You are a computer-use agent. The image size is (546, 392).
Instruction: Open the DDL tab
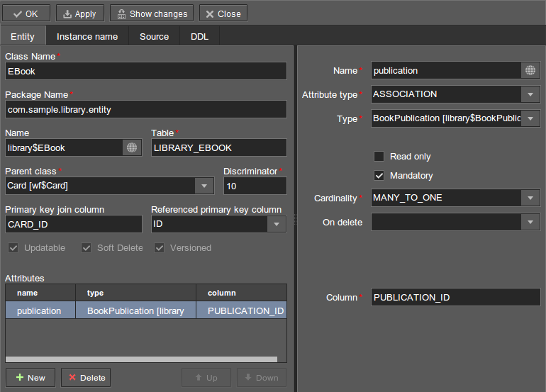tap(199, 36)
